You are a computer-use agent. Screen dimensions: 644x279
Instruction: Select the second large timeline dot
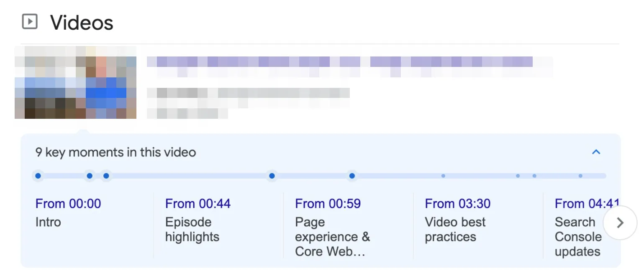(x=90, y=176)
